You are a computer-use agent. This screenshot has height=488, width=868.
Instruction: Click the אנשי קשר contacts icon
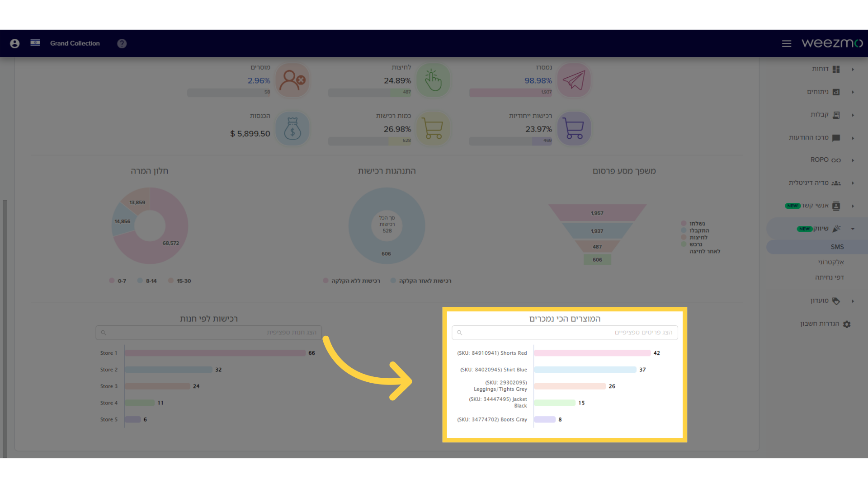[x=836, y=206]
